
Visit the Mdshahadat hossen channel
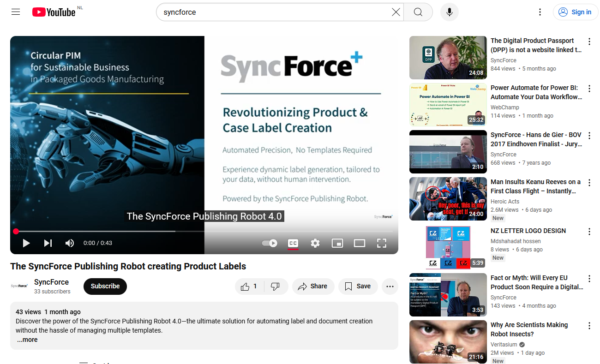coord(516,241)
